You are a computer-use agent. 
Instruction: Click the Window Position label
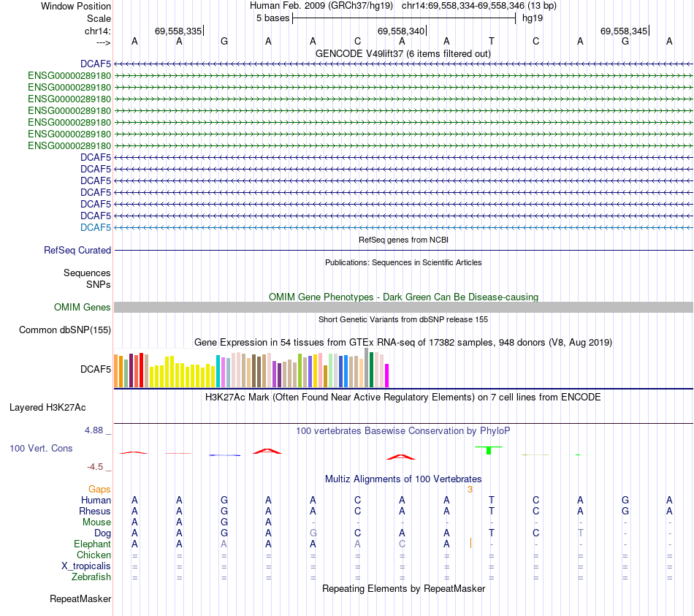click(76, 6)
